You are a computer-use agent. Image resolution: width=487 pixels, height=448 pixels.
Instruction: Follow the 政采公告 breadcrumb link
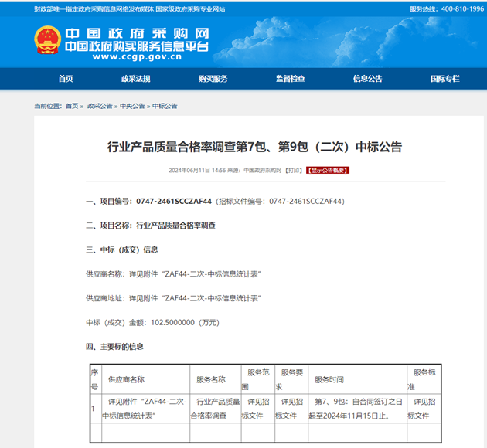(100, 106)
